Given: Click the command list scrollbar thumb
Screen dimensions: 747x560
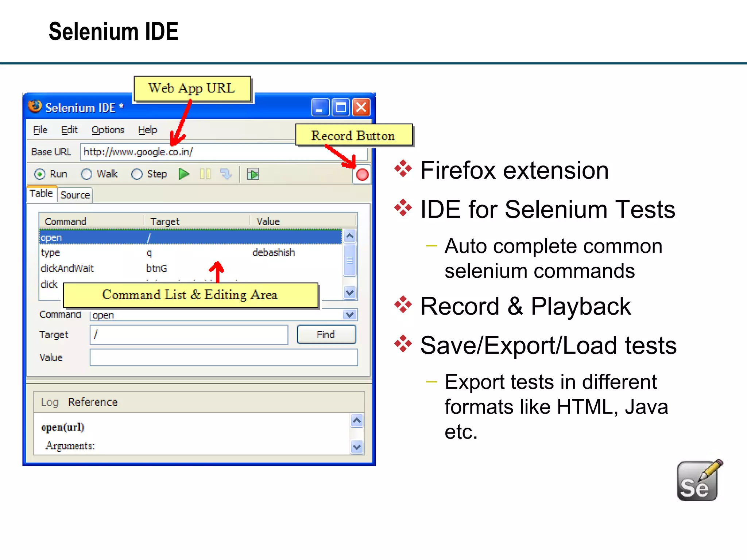Looking at the screenshot, I should pos(349,260).
